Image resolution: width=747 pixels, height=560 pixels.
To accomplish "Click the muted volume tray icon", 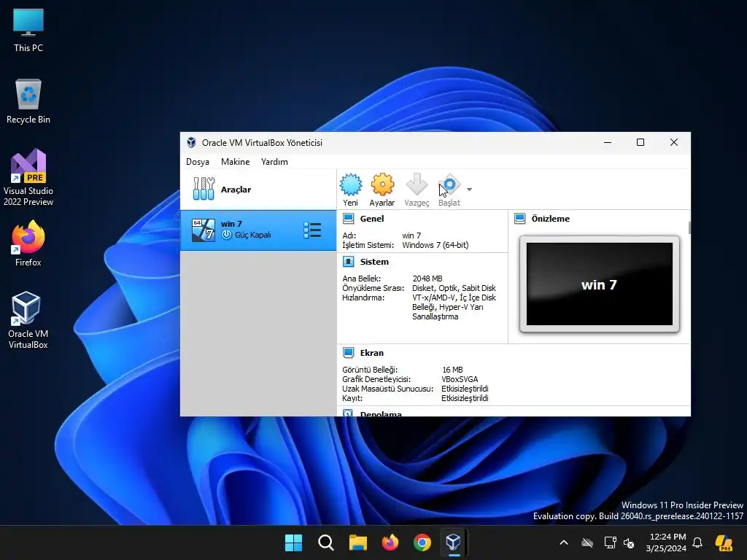I will click(x=629, y=542).
